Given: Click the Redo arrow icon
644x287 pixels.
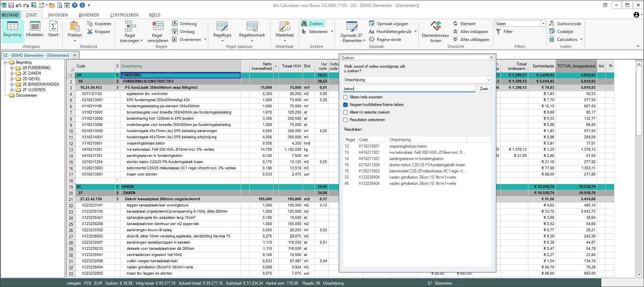Looking at the screenshot, I should 26,5.
